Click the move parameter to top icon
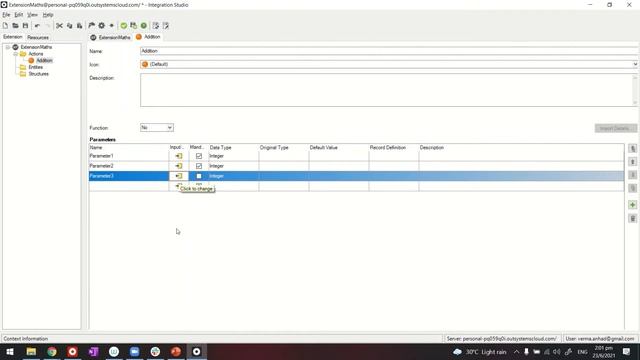Image resolution: width=640 pixels, height=360 pixels. pyautogui.click(x=632, y=149)
